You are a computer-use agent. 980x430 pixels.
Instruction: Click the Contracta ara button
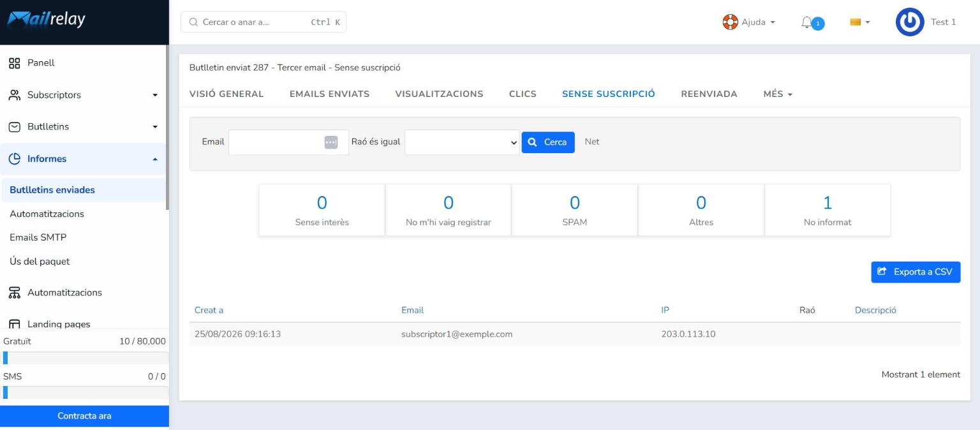click(x=84, y=416)
